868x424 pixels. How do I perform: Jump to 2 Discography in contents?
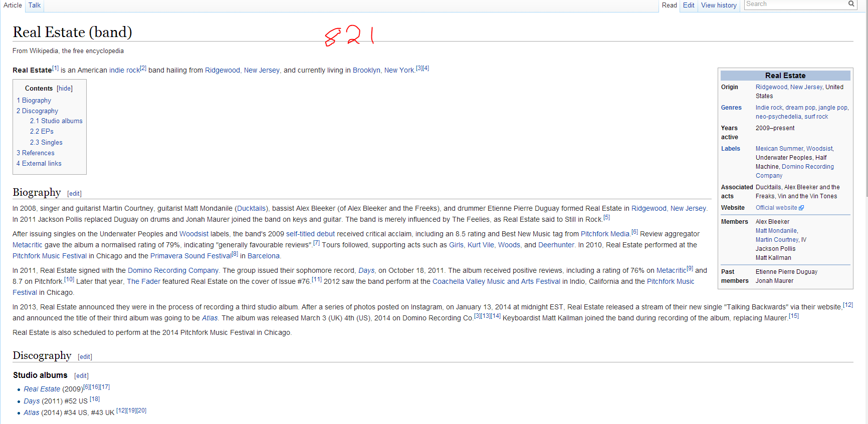(x=37, y=111)
